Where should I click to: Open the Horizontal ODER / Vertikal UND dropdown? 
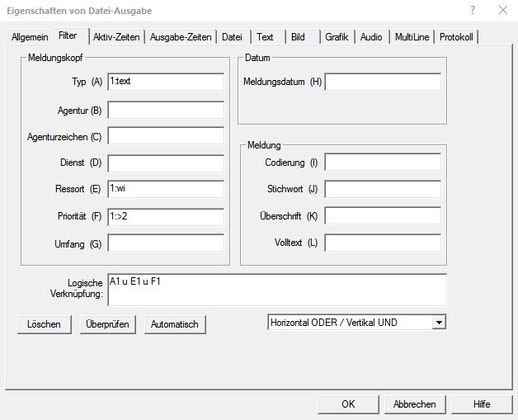439,323
